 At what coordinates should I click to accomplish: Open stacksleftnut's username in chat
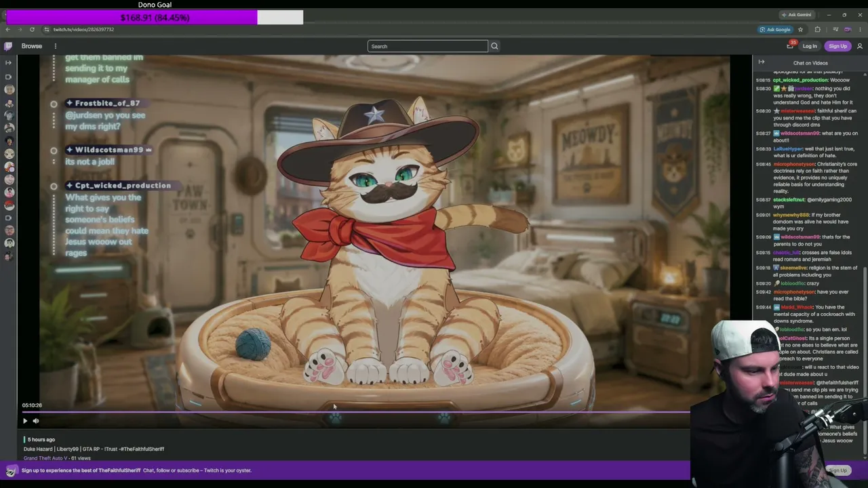[789, 200]
